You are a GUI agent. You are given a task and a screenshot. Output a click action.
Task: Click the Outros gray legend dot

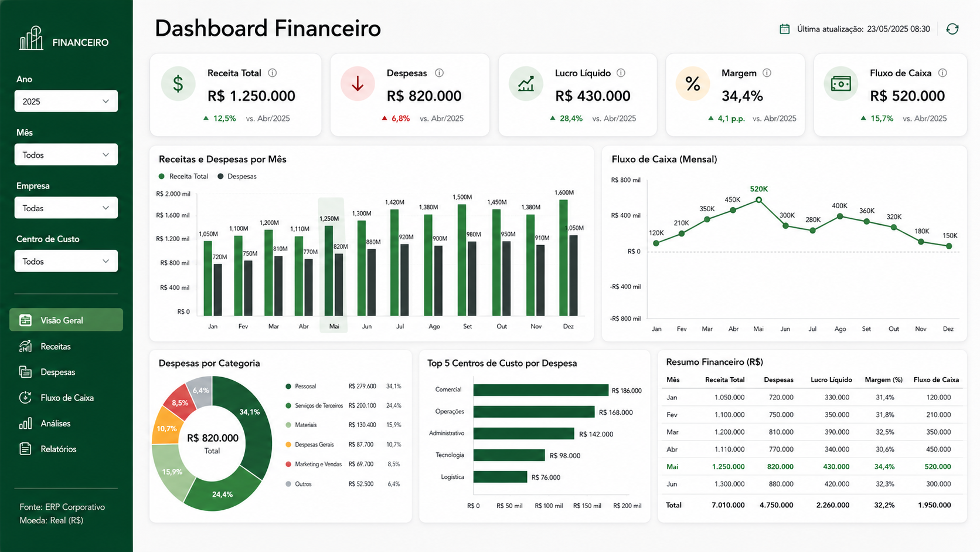pos(288,484)
